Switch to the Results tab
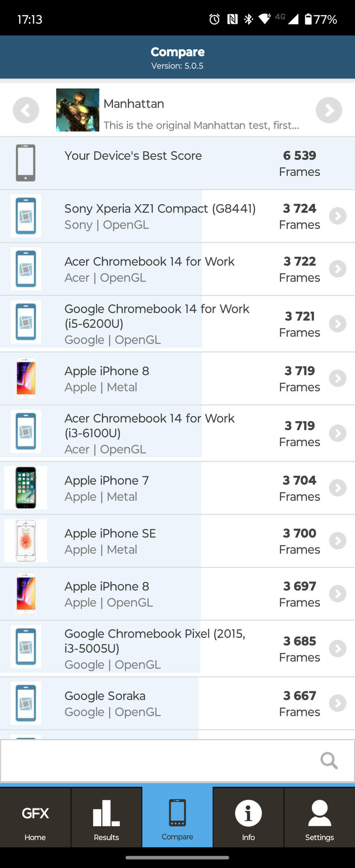The width and height of the screenshot is (355, 868). pyautogui.click(x=106, y=818)
